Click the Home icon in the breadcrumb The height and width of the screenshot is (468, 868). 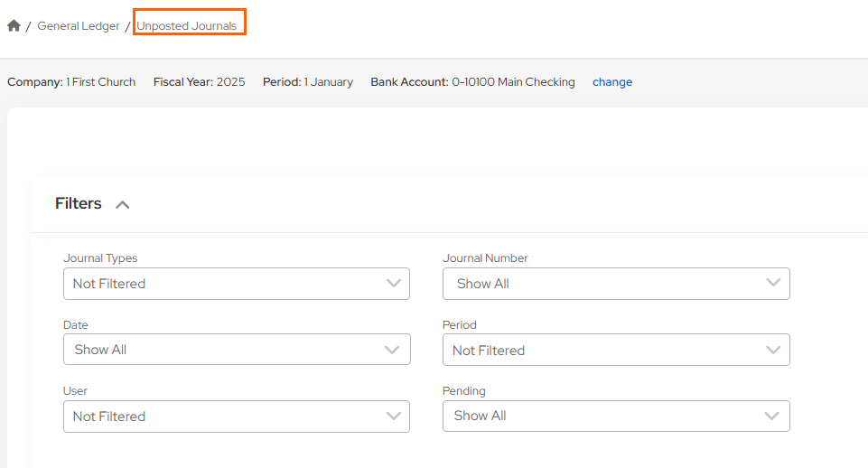pyautogui.click(x=14, y=26)
